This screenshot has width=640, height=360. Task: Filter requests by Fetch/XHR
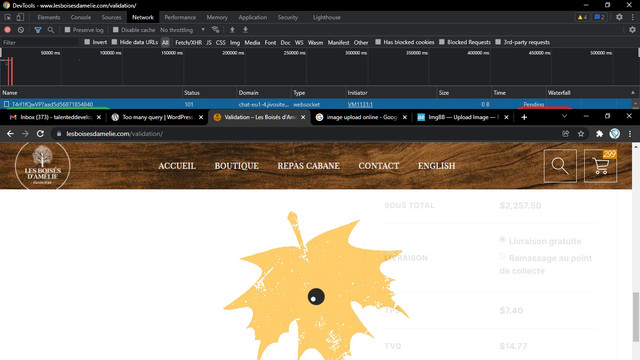point(188,42)
